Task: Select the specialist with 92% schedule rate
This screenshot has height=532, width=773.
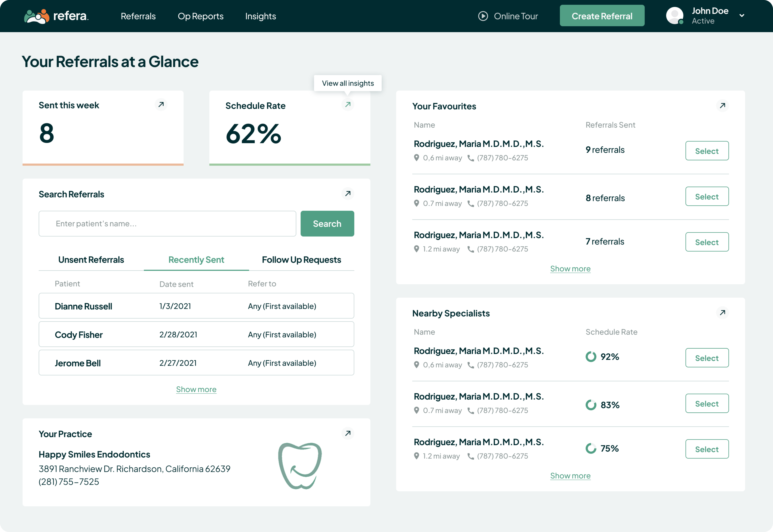Action: click(707, 358)
